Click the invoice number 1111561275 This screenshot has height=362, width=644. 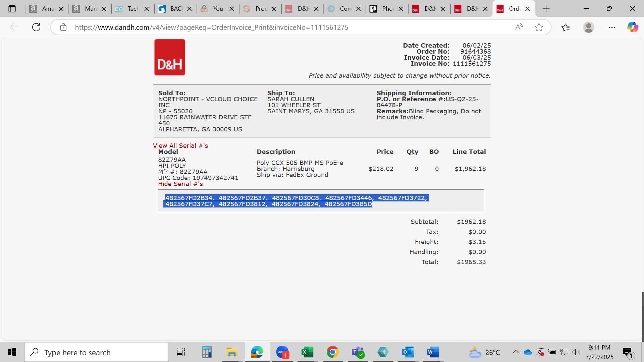click(472, 63)
